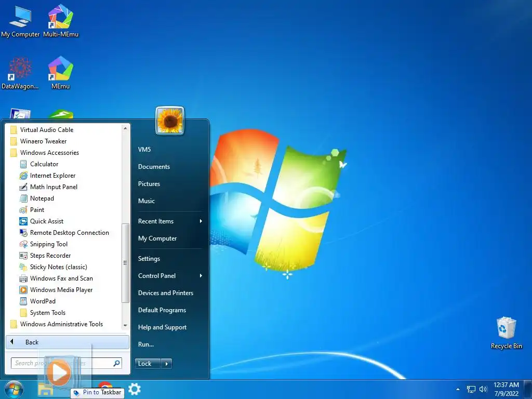Image resolution: width=532 pixels, height=399 pixels.
Task: Launch Notepad icon
Action: (23, 198)
